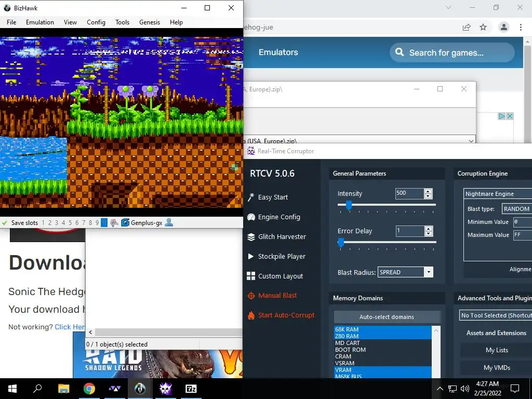Screen dimensions: 532x399
Task: Open the Windows Start menu
Action: pyautogui.click(x=12, y=389)
